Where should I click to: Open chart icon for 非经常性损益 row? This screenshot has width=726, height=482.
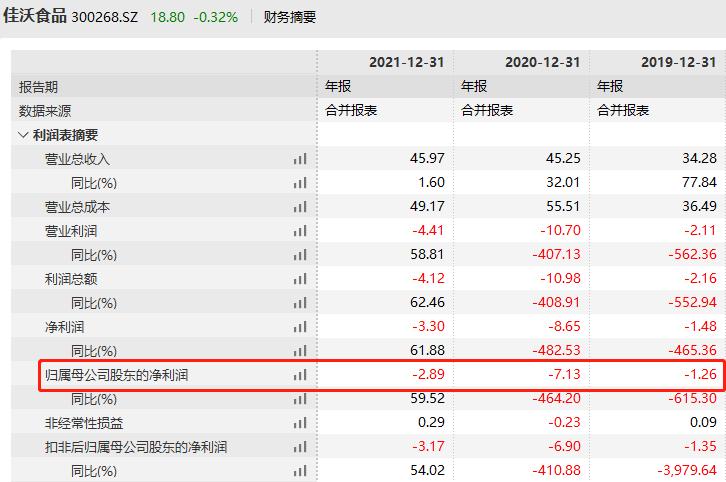click(300, 423)
